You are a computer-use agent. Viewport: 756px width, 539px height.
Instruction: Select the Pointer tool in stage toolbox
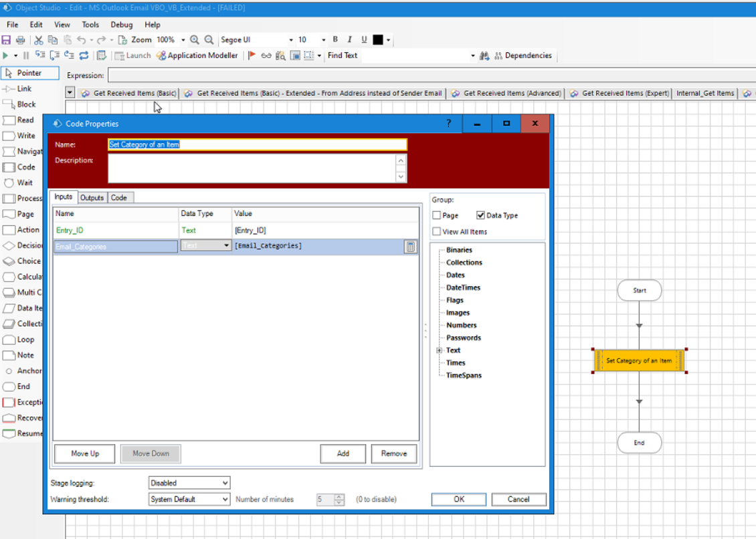point(30,72)
